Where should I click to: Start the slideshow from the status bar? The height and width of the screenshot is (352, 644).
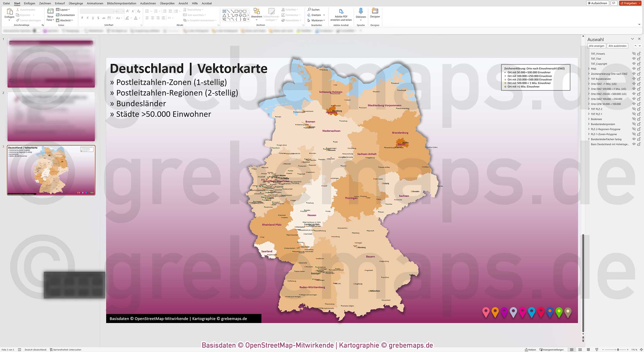pos(597,349)
